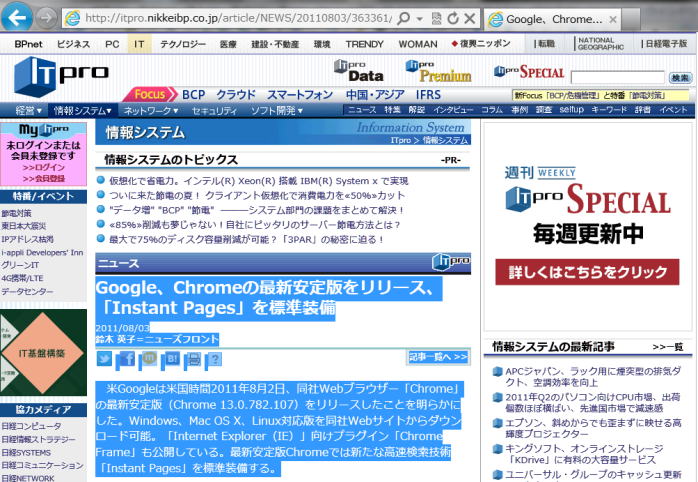
Task: Click the 検索 search button
Action: pos(680,77)
